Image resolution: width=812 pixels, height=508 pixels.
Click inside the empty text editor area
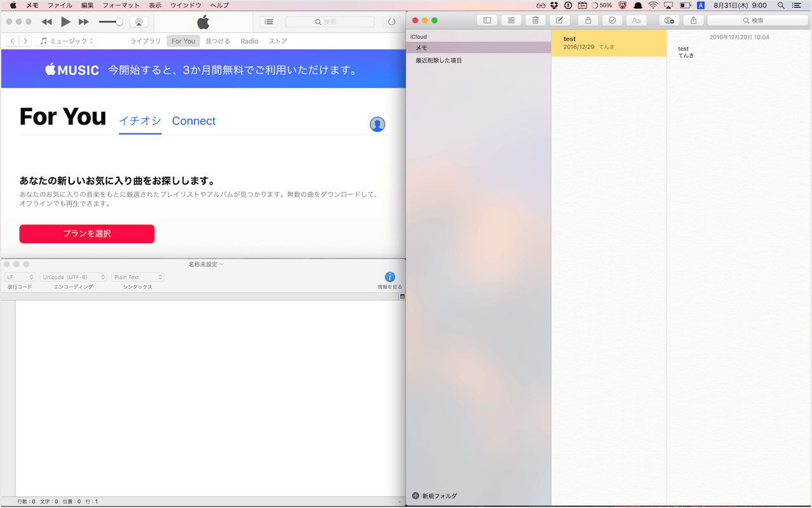tap(209, 397)
